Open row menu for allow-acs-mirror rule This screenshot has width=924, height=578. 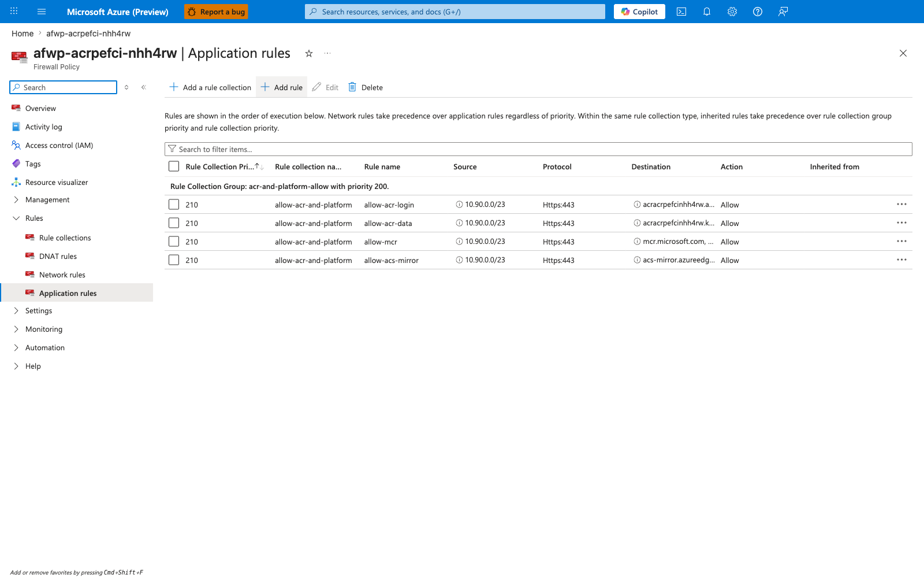coord(901,260)
